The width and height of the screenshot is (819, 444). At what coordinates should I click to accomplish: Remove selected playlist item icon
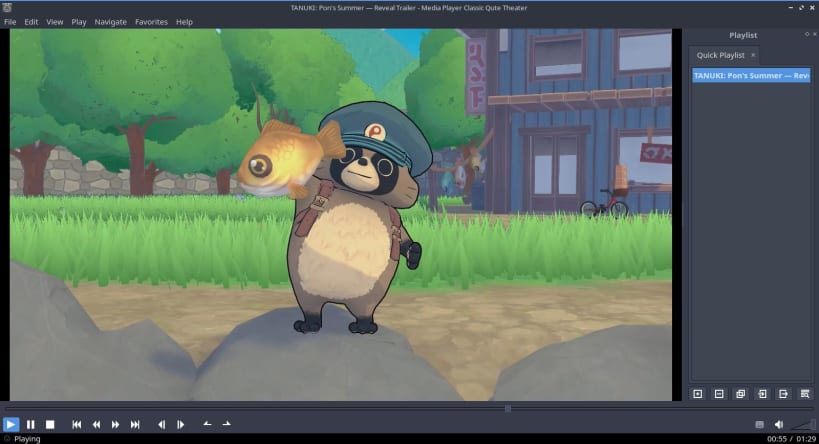(x=719, y=394)
